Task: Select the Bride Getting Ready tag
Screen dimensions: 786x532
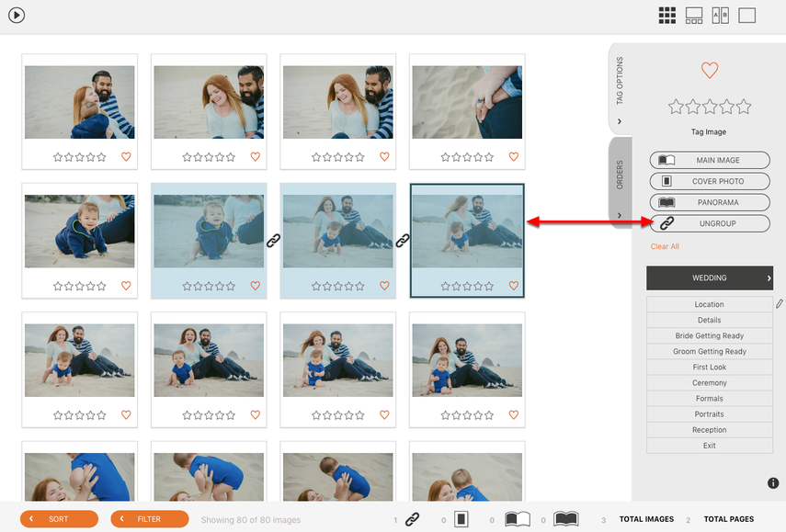Action: pos(710,335)
